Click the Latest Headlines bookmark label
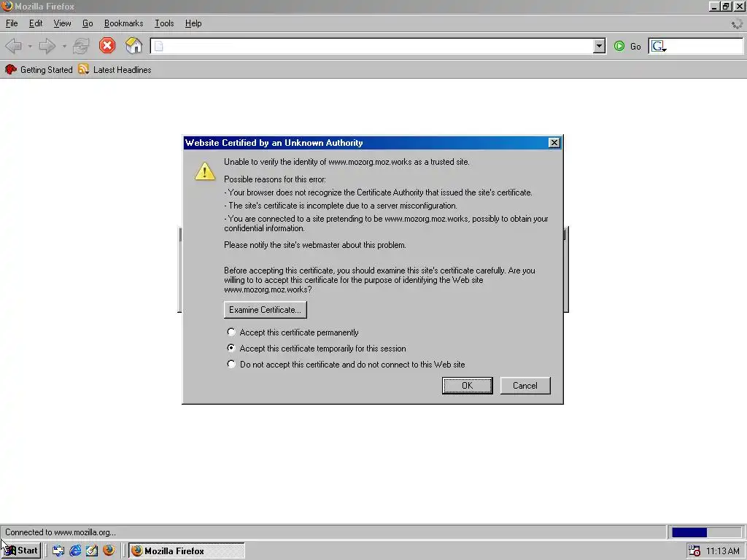747x560 pixels. pos(122,70)
